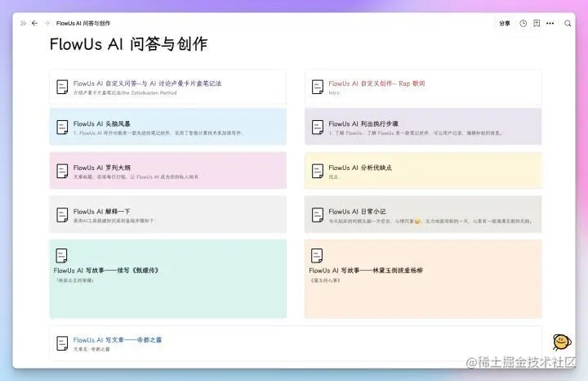Click the FlowUs AI 问答与创作 breadcrumb

click(x=83, y=23)
